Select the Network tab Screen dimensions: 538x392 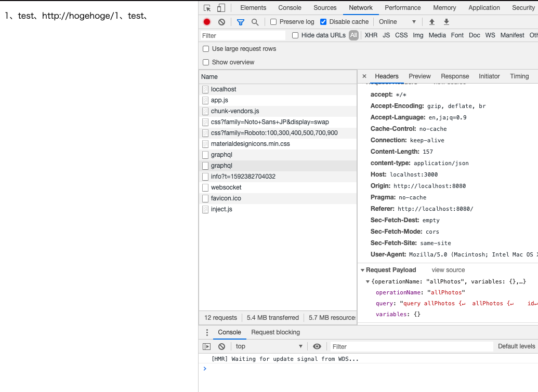361,8
